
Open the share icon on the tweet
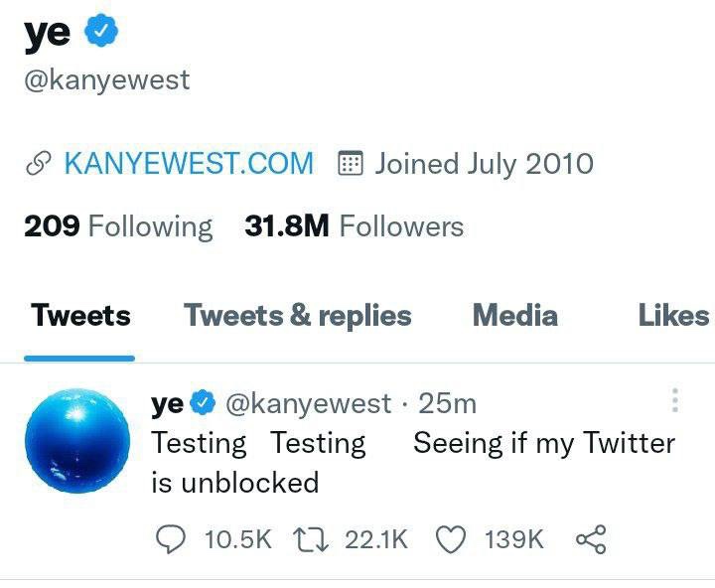(591, 539)
